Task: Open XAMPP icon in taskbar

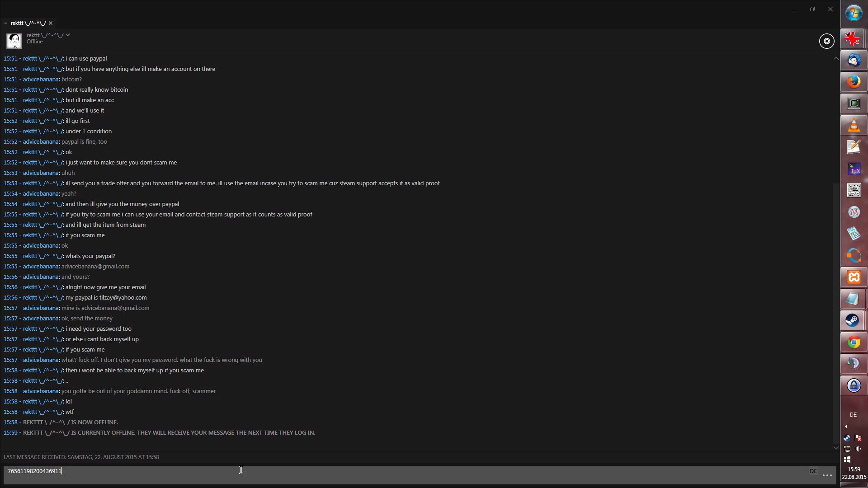Action: point(854,277)
